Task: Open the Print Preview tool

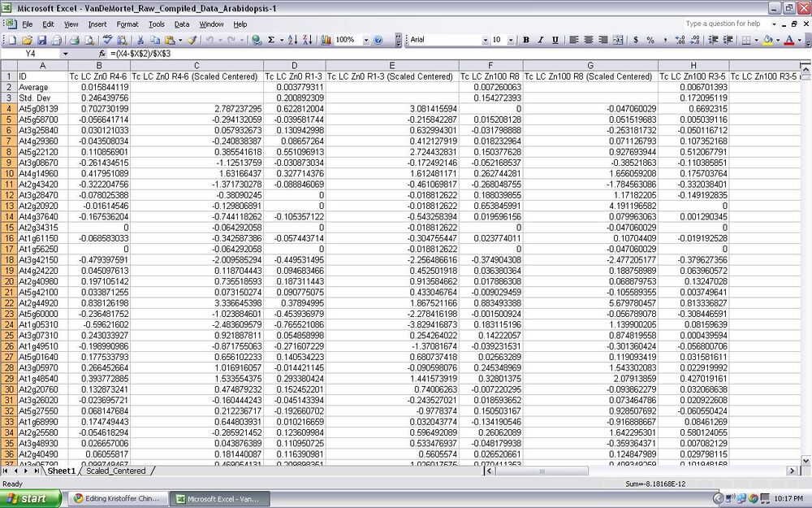Action: tap(89, 40)
